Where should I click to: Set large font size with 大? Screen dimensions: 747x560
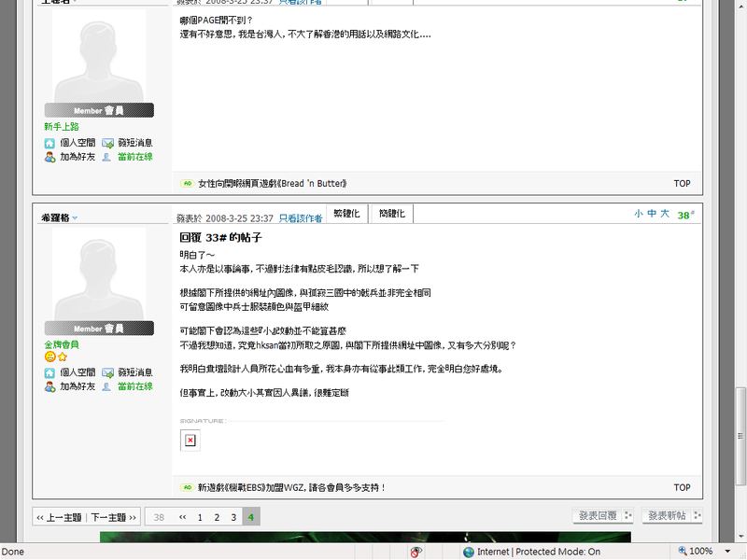pos(665,214)
